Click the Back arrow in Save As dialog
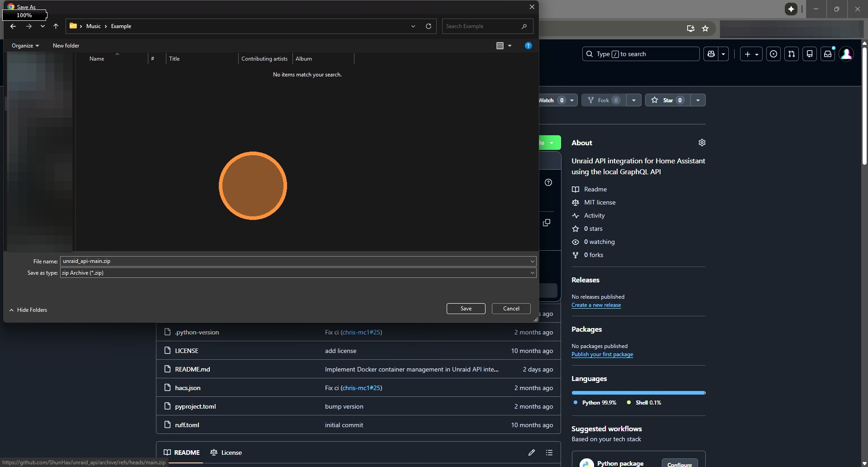The width and height of the screenshot is (868, 467). [13, 26]
